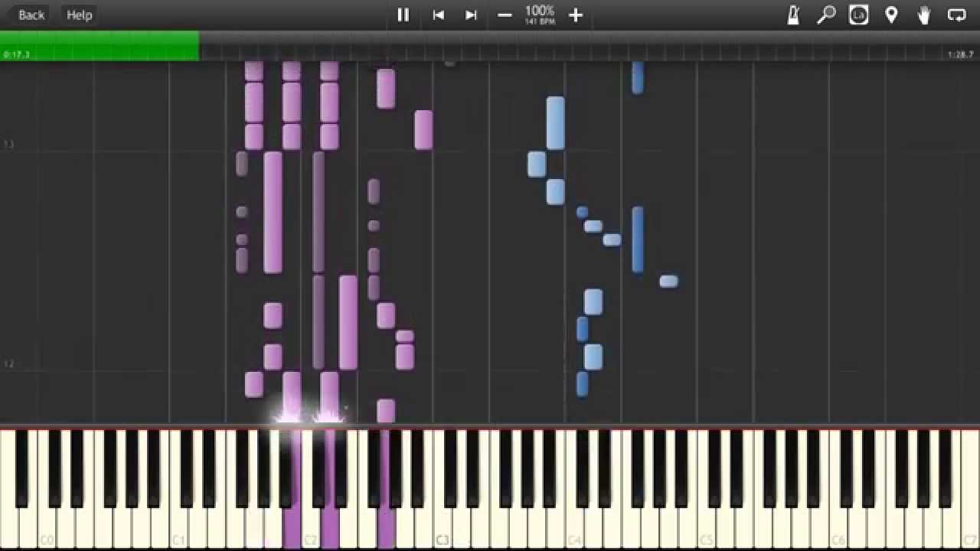Screen dimensions: 980x551
Task: Toggle the key labels icon
Action: [x=858, y=15]
